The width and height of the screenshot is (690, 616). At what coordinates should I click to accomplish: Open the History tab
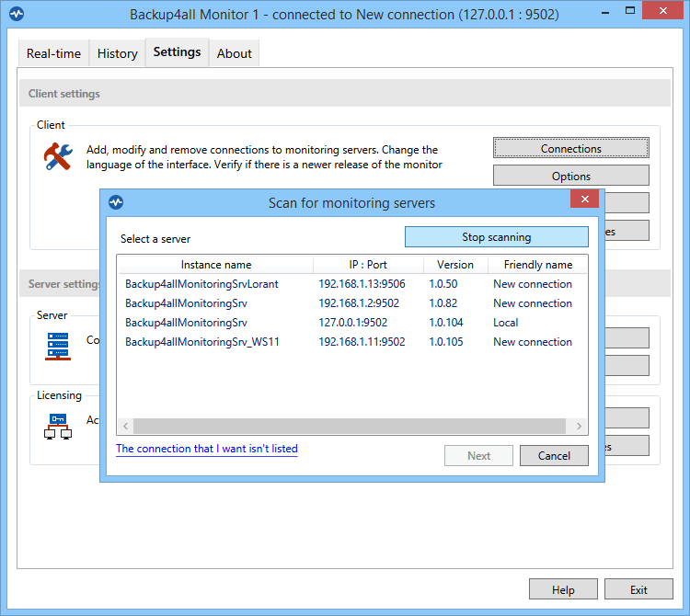[x=118, y=53]
